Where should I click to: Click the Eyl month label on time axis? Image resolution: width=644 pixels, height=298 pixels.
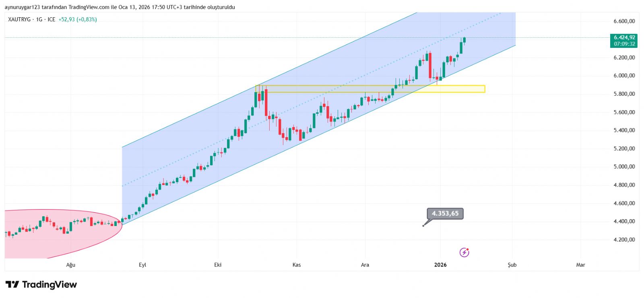[x=142, y=265]
